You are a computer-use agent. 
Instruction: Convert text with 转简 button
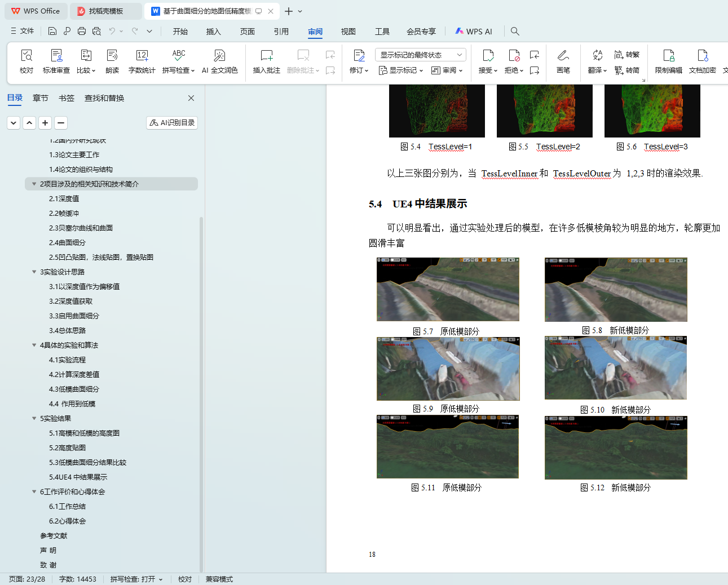(627, 70)
